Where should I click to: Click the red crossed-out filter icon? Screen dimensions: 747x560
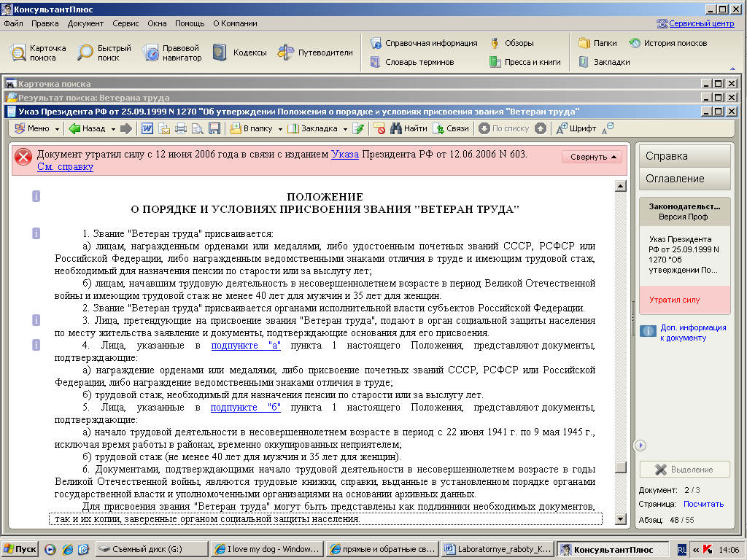(x=379, y=128)
